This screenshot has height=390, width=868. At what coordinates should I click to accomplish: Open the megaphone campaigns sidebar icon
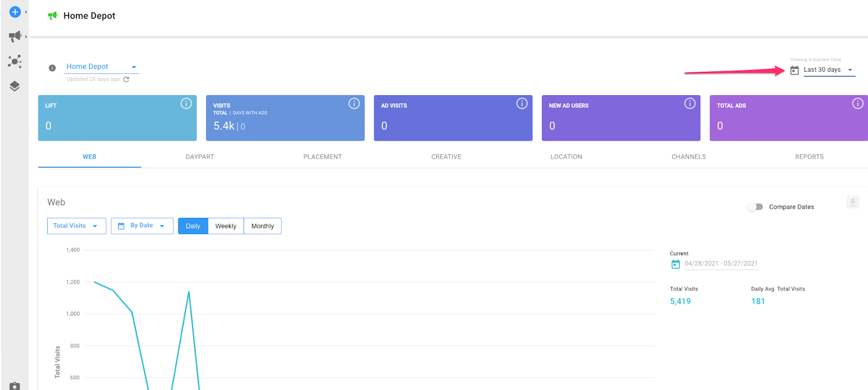click(15, 36)
